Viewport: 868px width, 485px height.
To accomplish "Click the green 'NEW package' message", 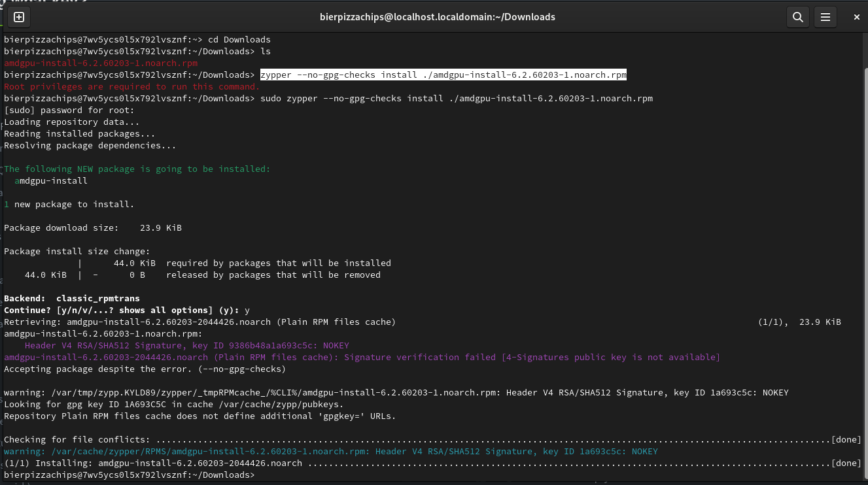I will pyautogui.click(x=137, y=169).
